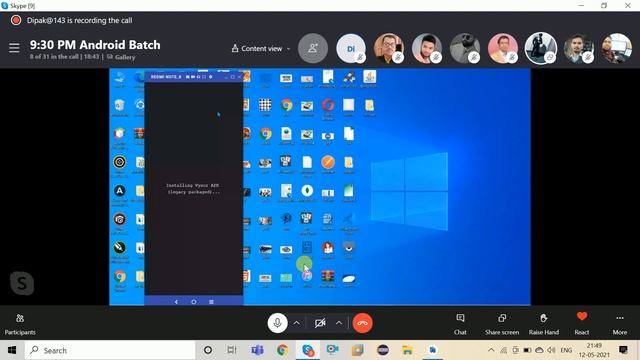The image size is (640, 360).
Task: Show hidden system tray icons
Action: pyautogui.click(x=491, y=350)
